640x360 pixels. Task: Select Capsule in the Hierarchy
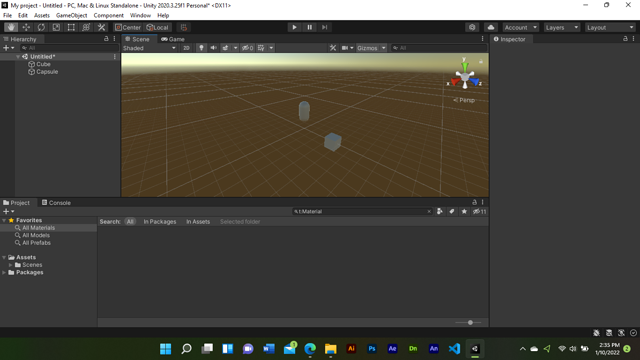pos(47,72)
